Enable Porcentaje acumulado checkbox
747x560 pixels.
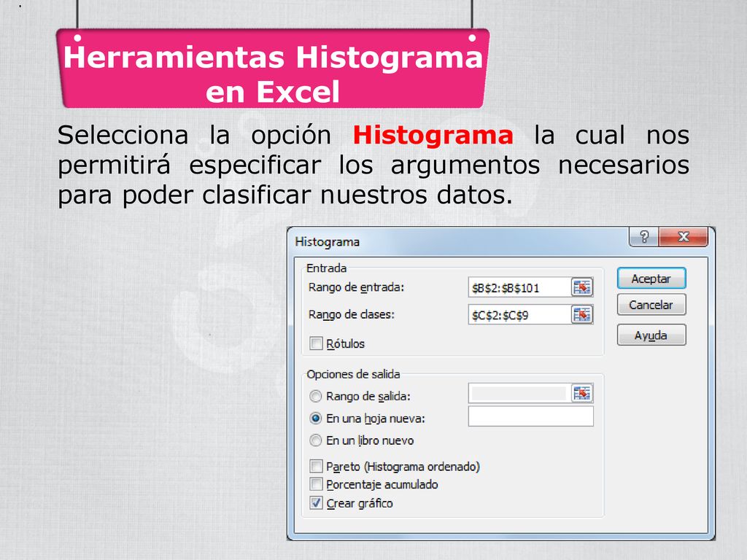point(316,484)
